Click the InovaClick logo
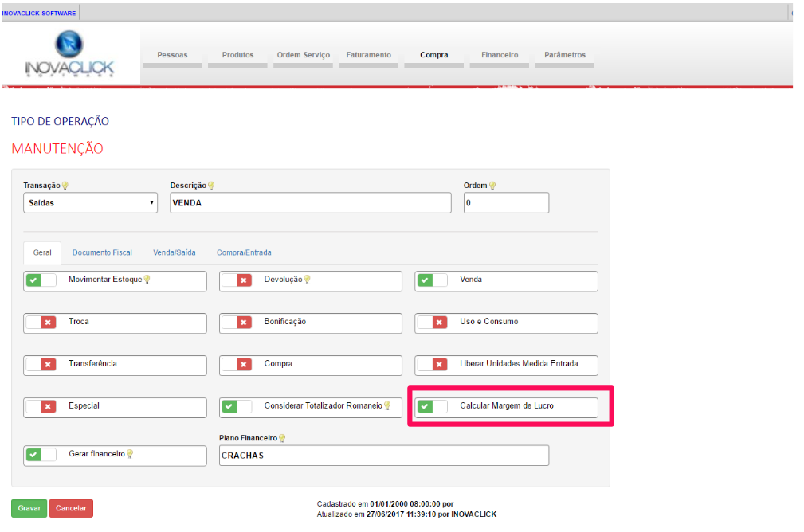This screenshot has width=804, height=532. [69, 56]
